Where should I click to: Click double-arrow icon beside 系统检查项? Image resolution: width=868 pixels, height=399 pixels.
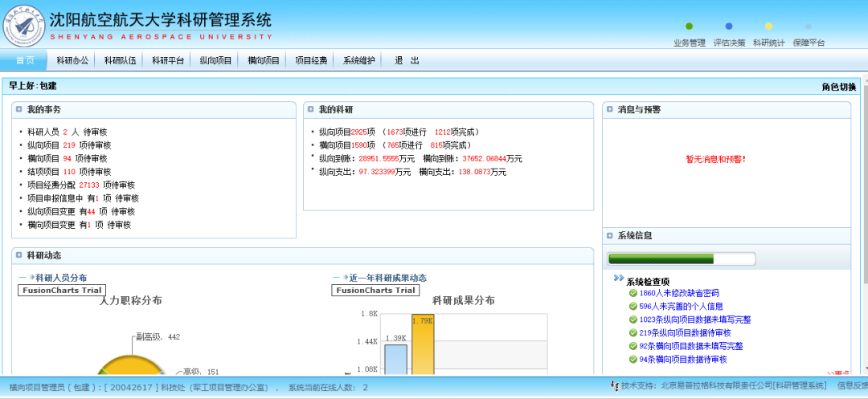tap(619, 279)
